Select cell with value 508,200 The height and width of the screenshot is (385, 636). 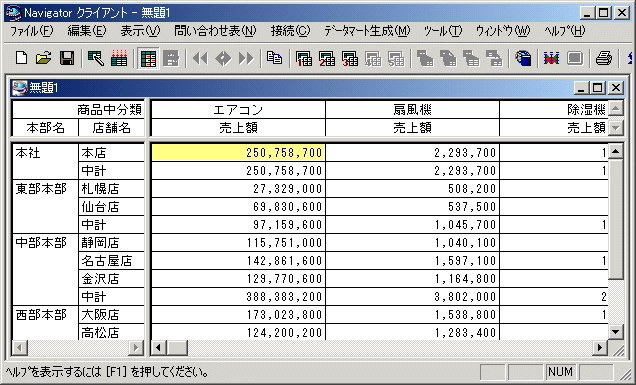tap(413, 189)
